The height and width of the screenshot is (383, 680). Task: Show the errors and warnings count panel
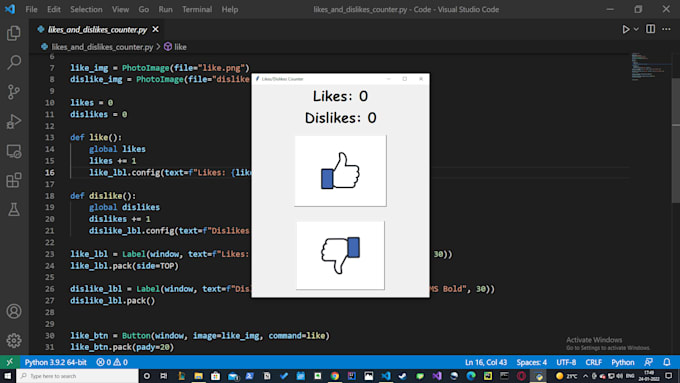click(x=112, y=362)
